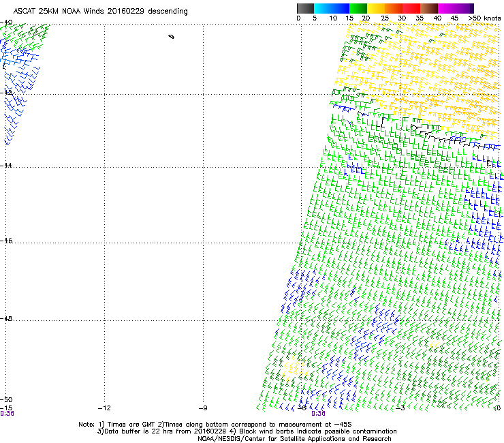Click the '20' value under the color scale
The width and height of the screenshot is (504, 443).
(x=366, y=18)
